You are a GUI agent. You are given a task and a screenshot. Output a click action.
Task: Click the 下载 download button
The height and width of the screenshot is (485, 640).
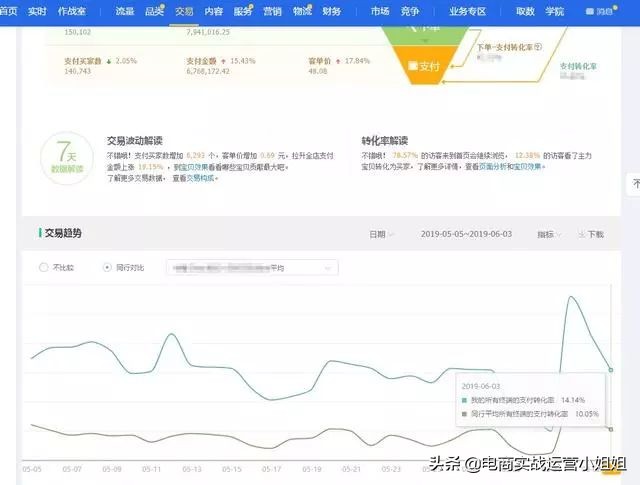click(591, 234)
